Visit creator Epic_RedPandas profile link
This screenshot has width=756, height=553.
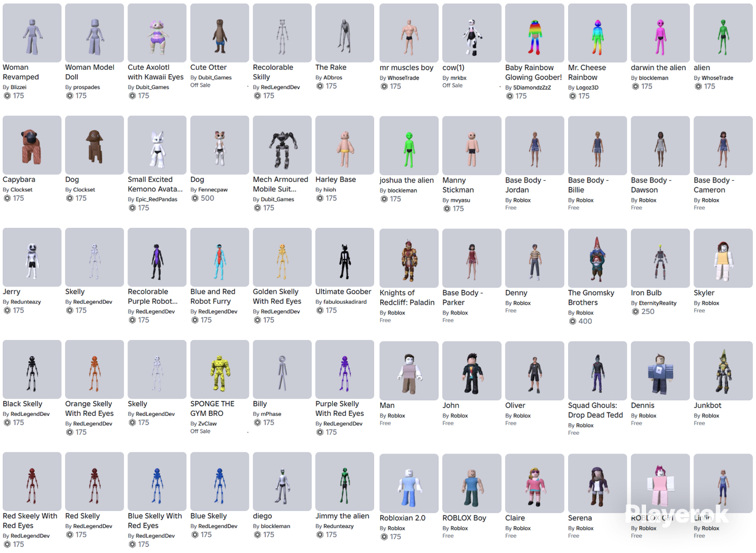point(156,199)
